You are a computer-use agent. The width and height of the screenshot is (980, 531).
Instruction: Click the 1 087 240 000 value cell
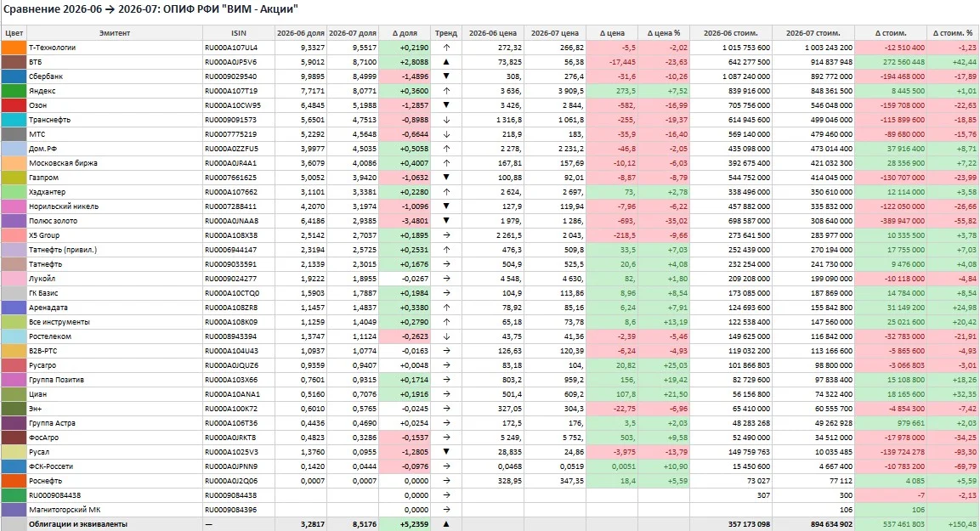(731, 76)
